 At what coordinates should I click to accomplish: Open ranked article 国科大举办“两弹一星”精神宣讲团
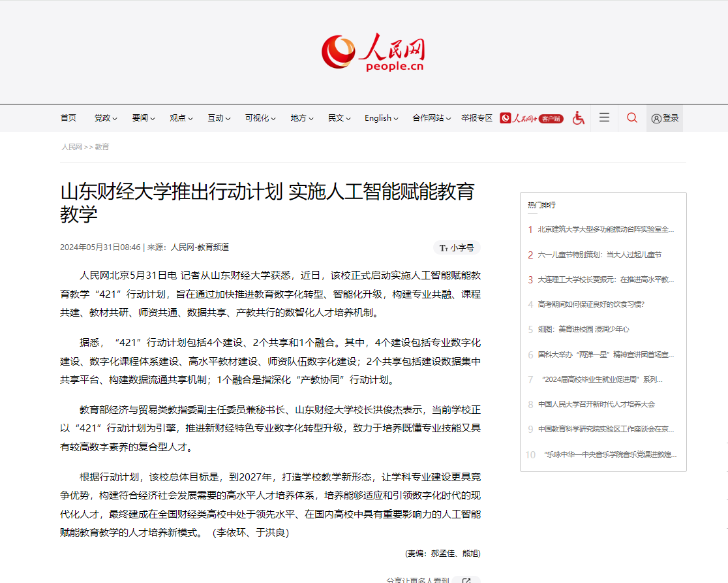[x=606, y=355]
